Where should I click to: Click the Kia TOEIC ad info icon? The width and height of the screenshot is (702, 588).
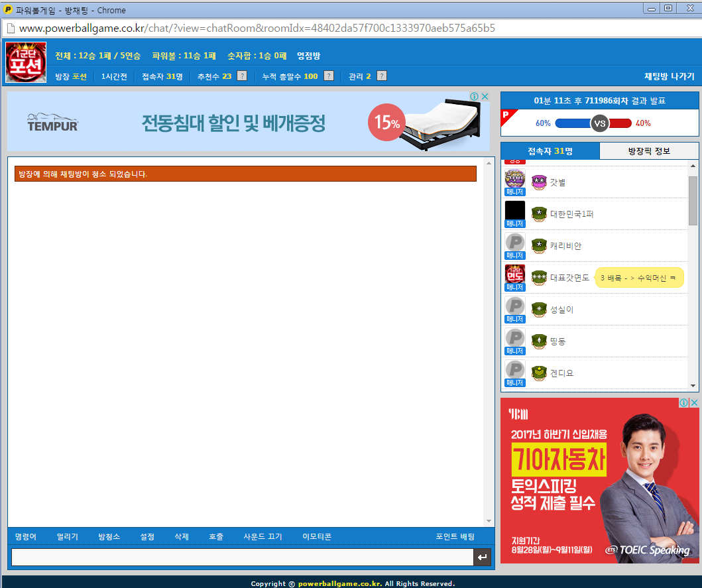683,402
